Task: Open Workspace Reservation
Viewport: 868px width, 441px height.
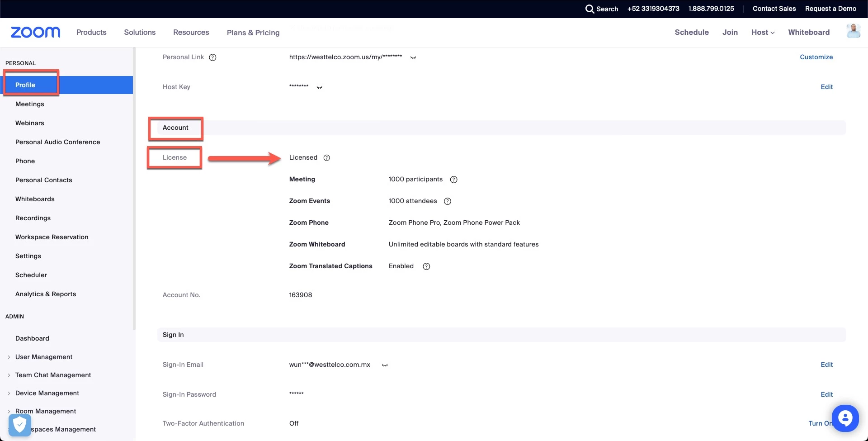Action: (52, 237)
